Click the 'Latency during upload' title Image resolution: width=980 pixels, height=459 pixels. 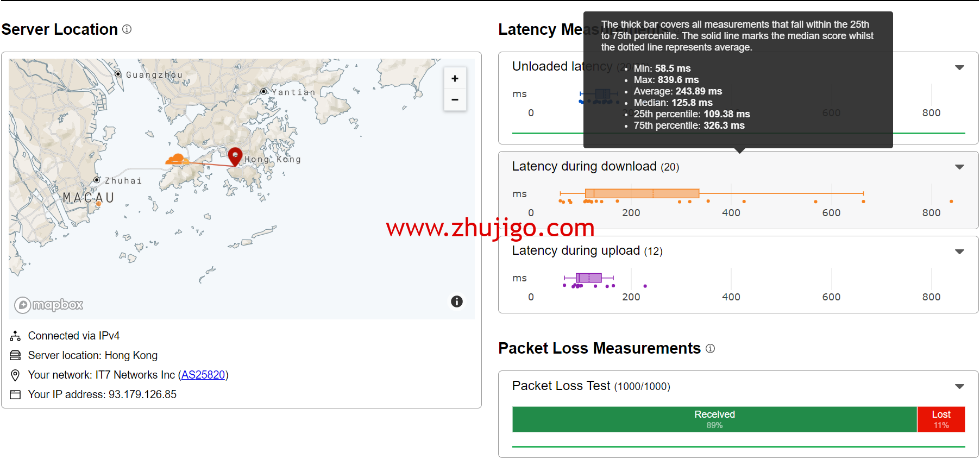pos(576,251)
